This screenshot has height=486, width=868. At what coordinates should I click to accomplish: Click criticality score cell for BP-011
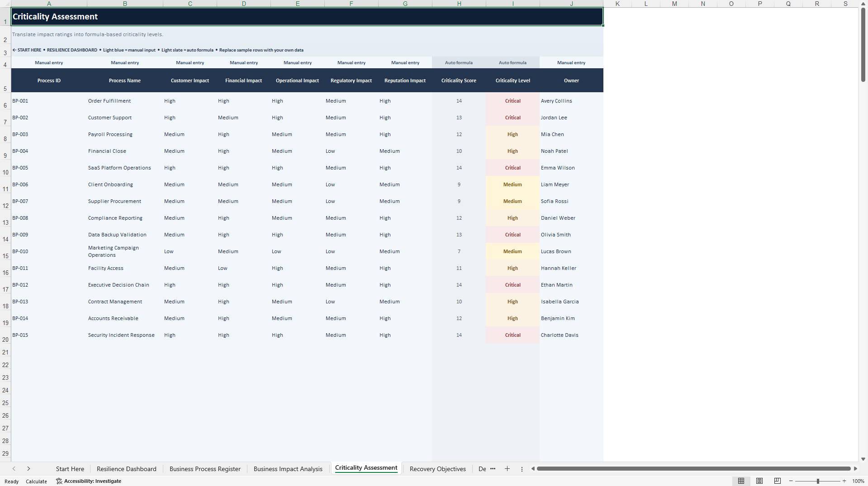pos(459,268)
